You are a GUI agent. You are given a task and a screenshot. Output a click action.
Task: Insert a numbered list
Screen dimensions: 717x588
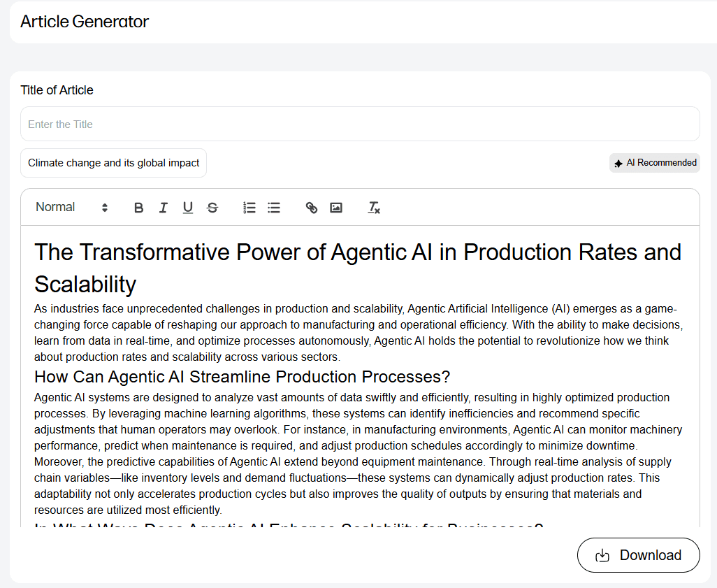(249, 208)
